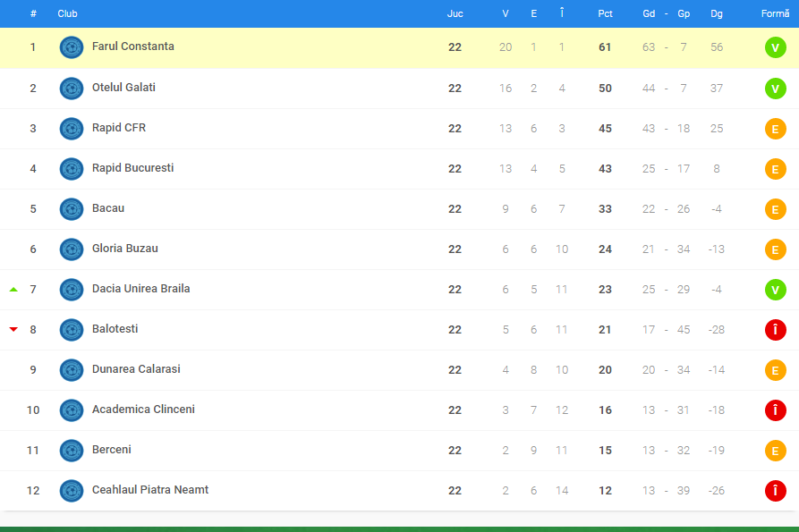The width and height of the screenshot is (799, 532).
Task: Open Academica Clinceni team link
Action: 143,410
